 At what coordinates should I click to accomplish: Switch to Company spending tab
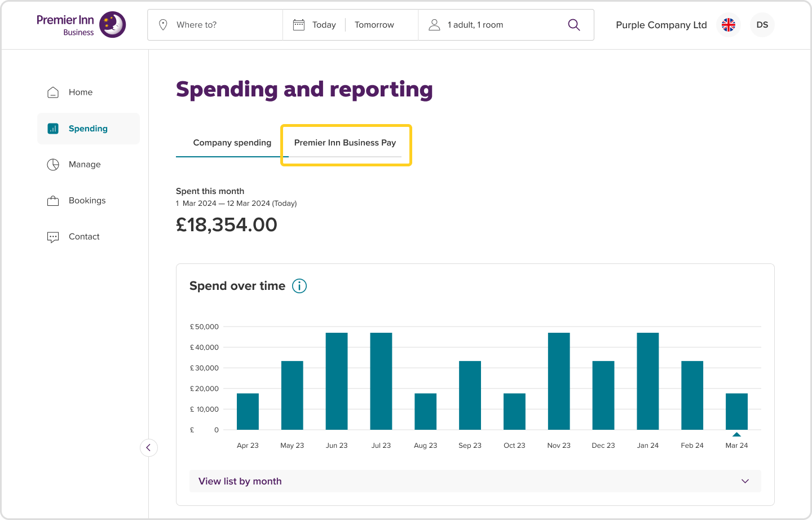pos(232,143)
